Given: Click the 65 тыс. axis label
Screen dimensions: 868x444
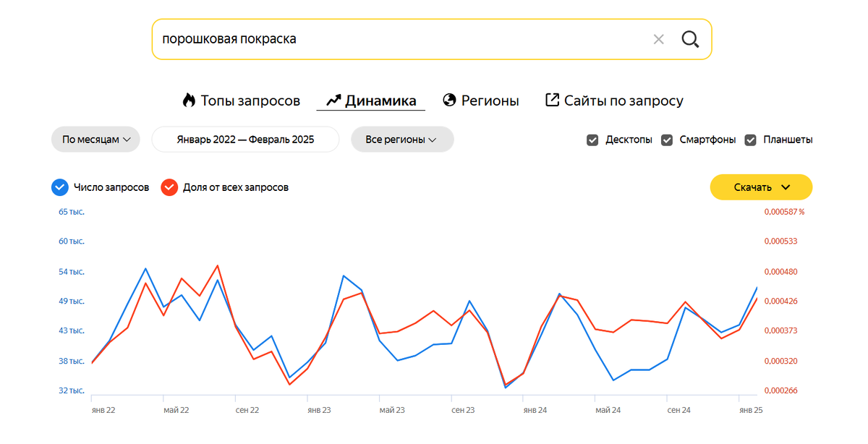Looking at the screenshot, I should [72, 211].
